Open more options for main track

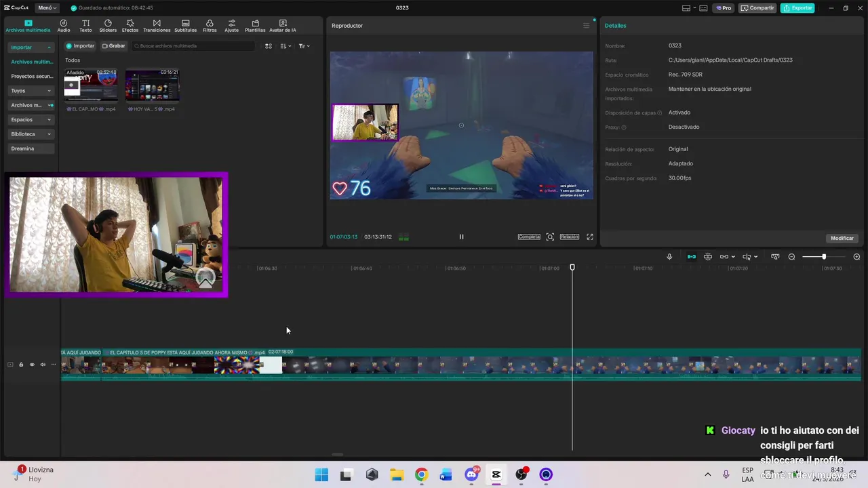(54, 365)
